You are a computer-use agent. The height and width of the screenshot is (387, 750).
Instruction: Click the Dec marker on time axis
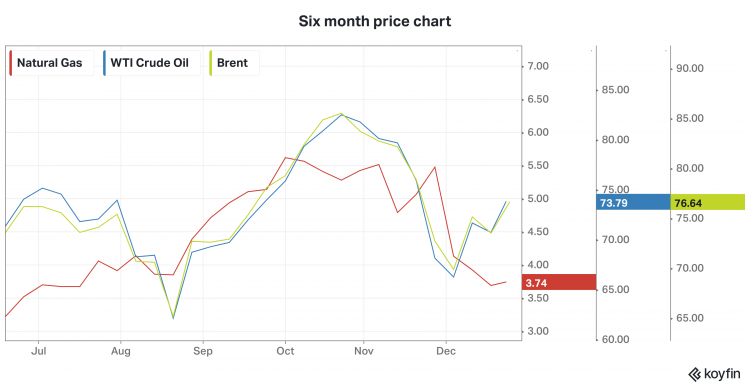(446, 351)
